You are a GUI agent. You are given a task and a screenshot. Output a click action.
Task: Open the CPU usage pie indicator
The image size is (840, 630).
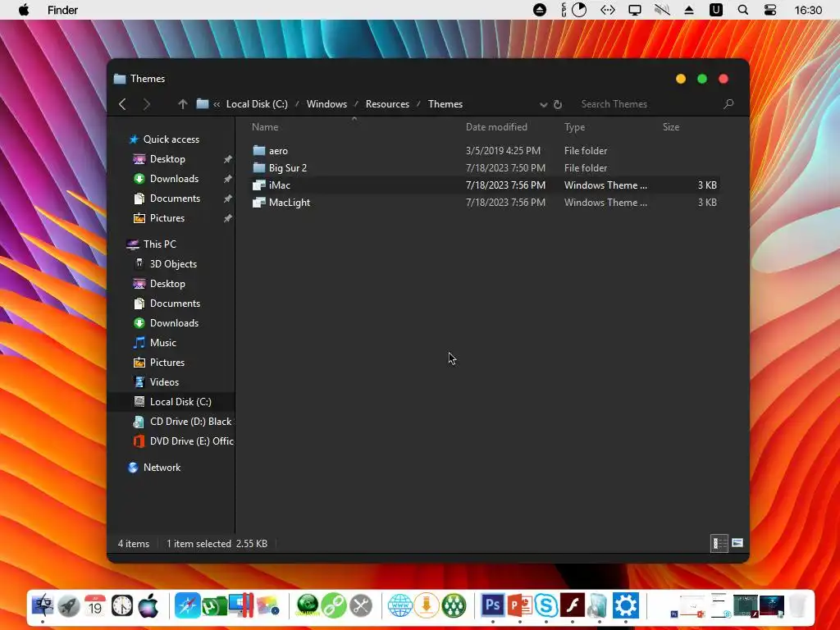pos(579,10)
